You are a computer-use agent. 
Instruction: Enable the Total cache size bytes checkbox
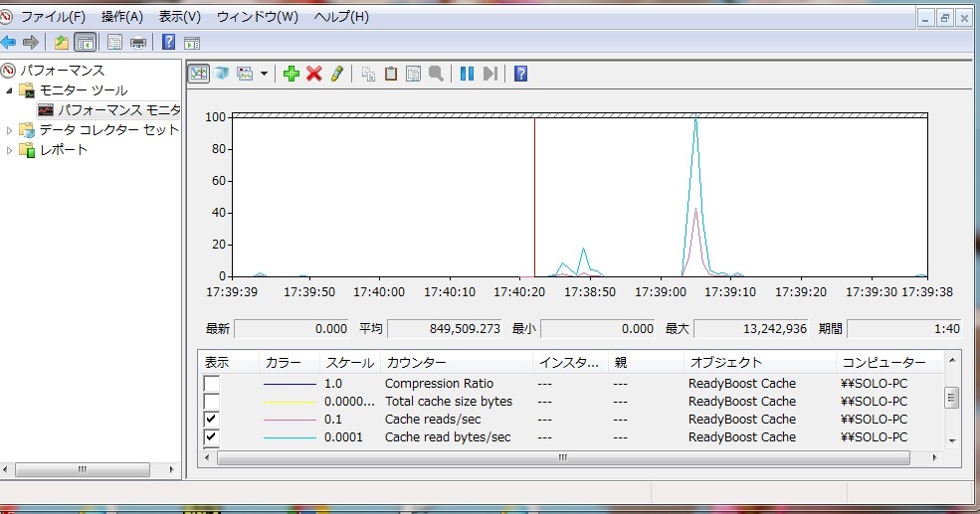(x=212, y=402)
